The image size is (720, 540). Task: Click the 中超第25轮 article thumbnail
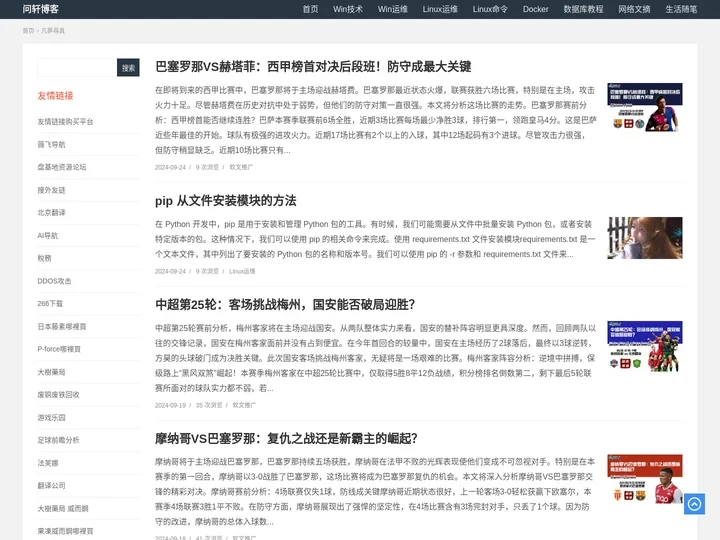click(645, 346)
